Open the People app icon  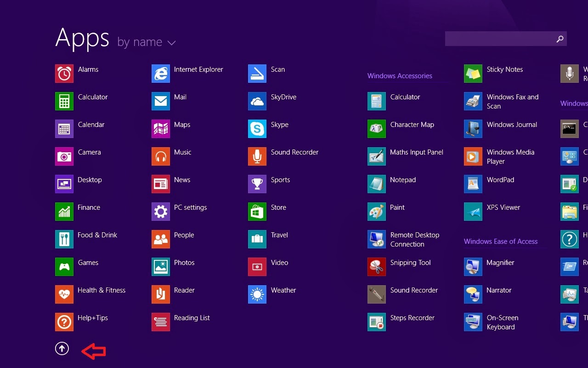point(161,239)
